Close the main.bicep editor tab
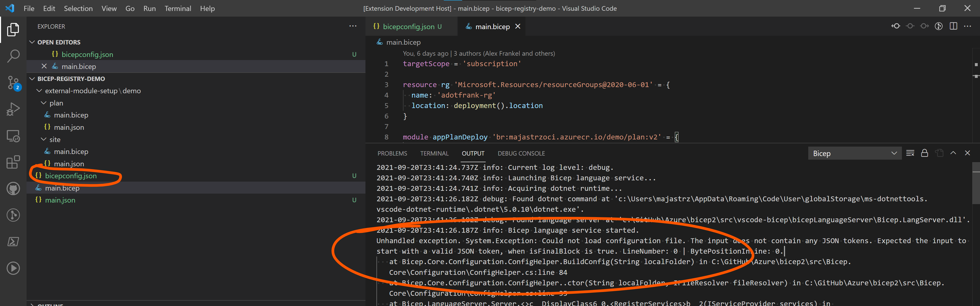 [518, 26]
